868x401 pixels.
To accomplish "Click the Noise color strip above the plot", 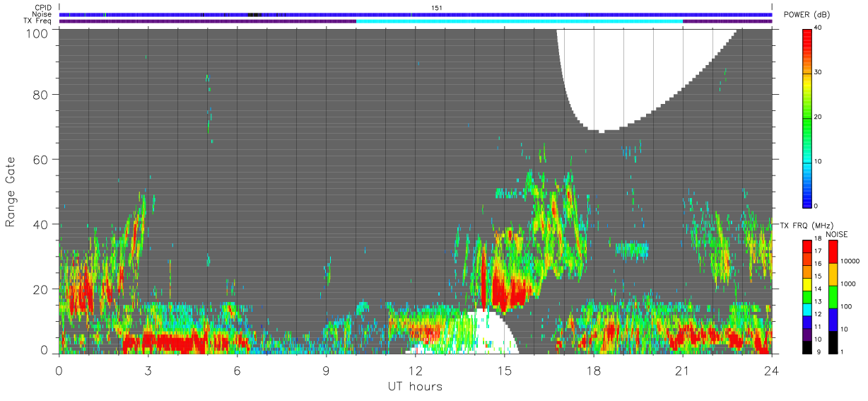I will [x=416, y=14].
